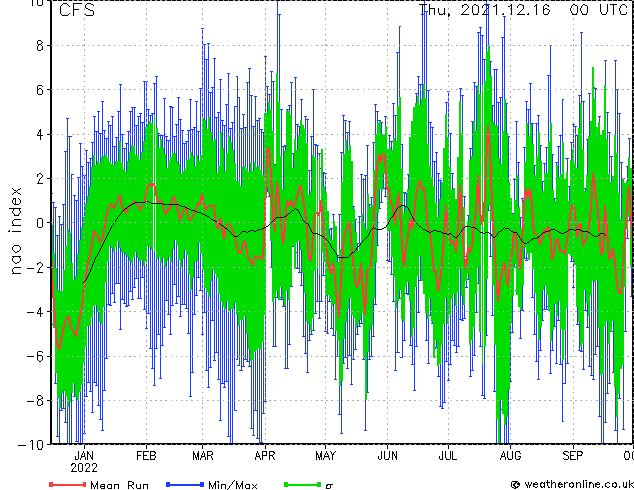Click the y-axis value -8
Image resolution: width=634 pixels, height=490 pixels.
tap(35, 401)
